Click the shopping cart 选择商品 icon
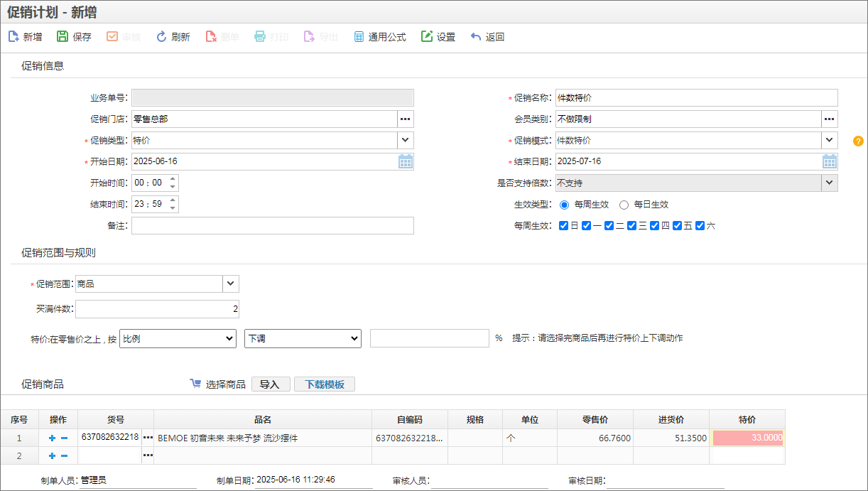The image size is (868, 491). click(195, 384)
